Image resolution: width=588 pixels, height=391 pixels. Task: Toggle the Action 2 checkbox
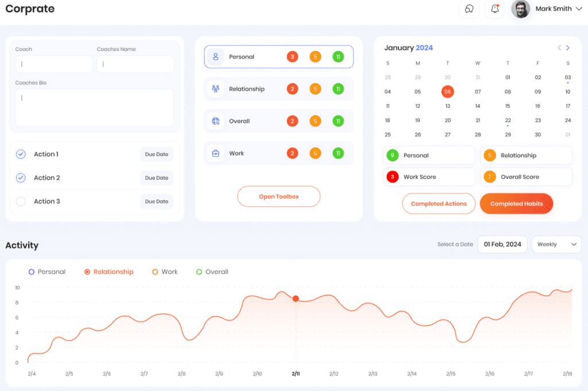tap(21, 178)
